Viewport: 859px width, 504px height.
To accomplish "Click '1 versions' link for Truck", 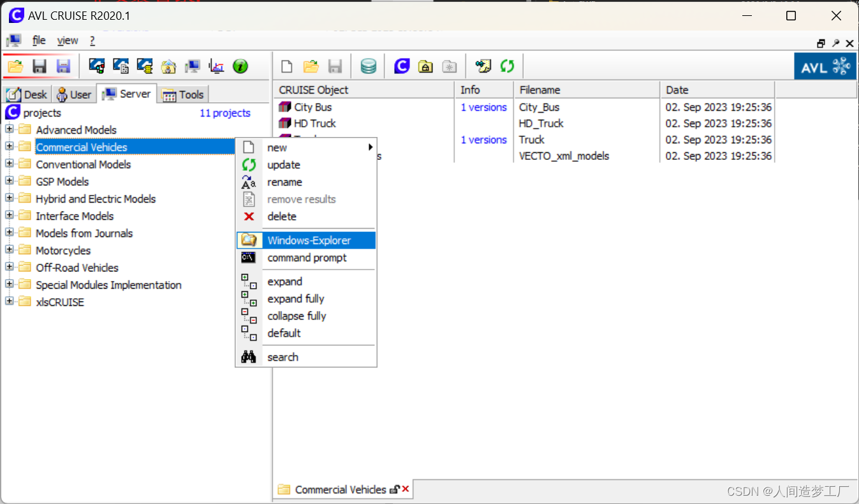I will (x=484, y=140).
